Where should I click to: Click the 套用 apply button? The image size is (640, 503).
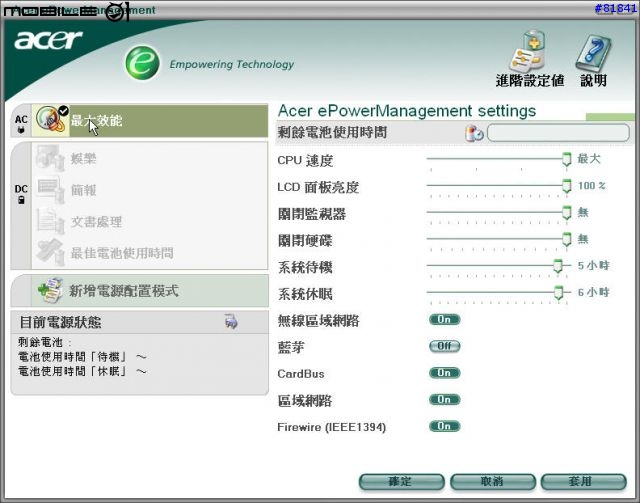[583, 482]
